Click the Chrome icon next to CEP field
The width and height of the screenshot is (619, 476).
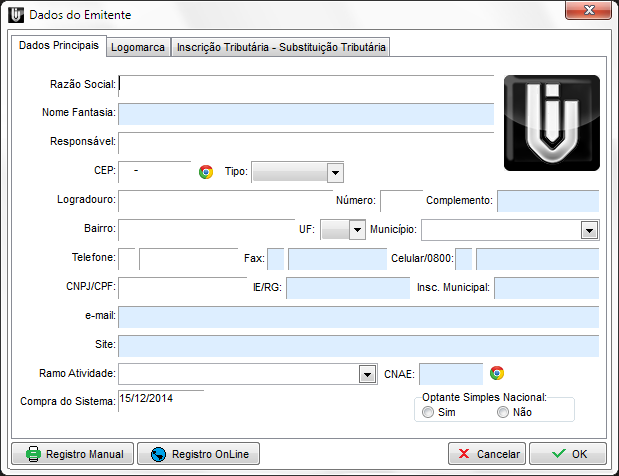pyautogui.click(x=206, y=172)
